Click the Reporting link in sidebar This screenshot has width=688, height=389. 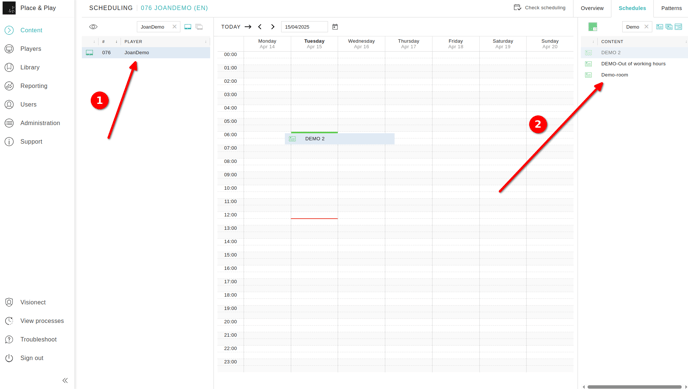tap(34, 86)
